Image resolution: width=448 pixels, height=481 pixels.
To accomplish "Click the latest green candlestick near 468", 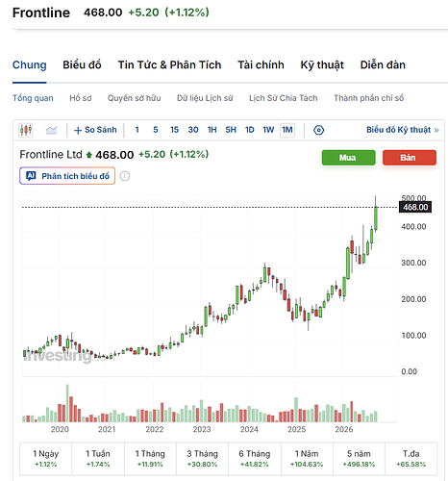I will (x=376, y=218).
